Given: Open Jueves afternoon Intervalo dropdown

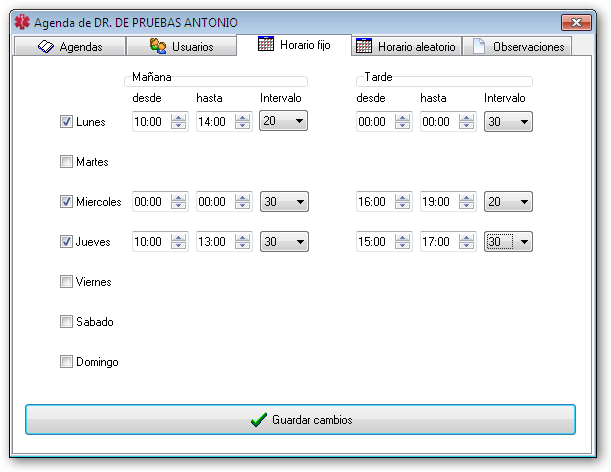Looking at the screenshot, I should coord(523,242).
